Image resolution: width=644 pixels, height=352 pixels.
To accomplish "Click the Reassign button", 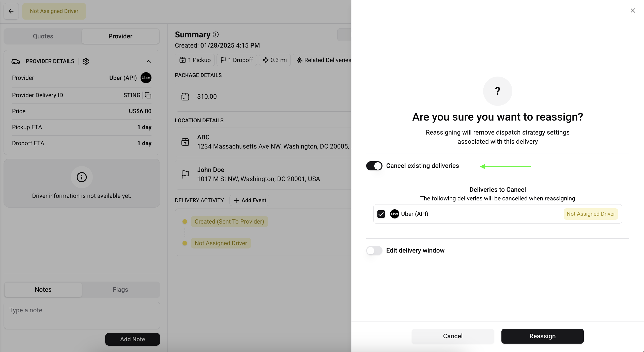I will tap(542, 336).
